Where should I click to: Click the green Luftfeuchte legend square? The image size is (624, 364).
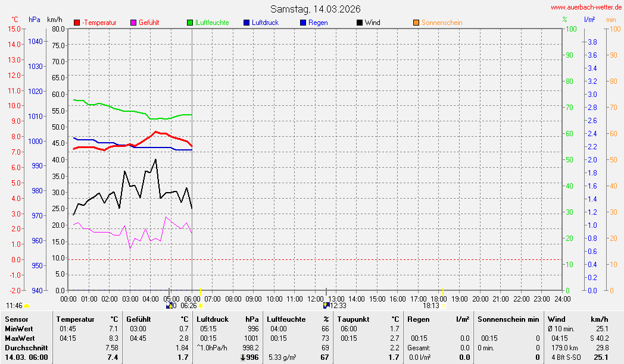(x=190, y=23)
